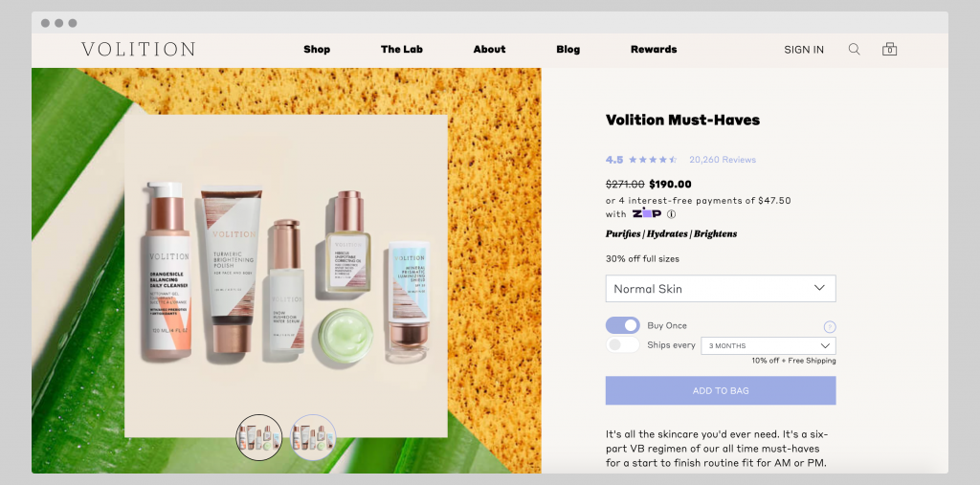980x485 pixels.
Task: Click ADD TO BAG button
Action: pos(721,390)
